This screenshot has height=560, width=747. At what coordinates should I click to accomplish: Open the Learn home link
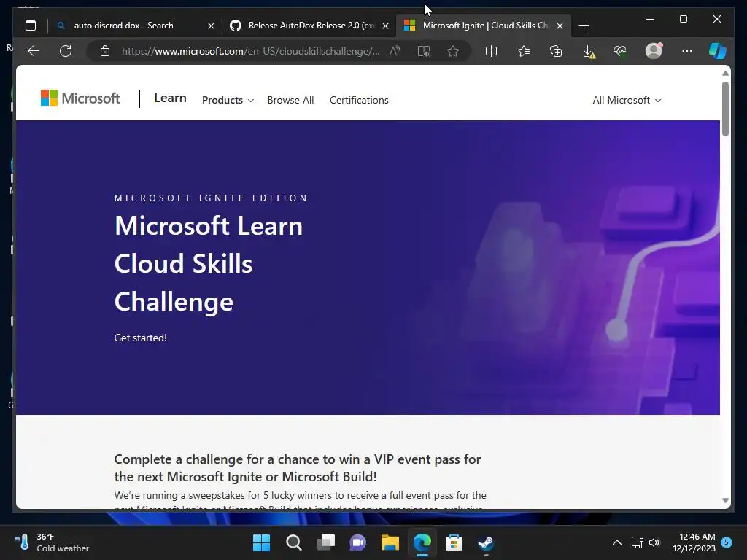click(170, 98)
